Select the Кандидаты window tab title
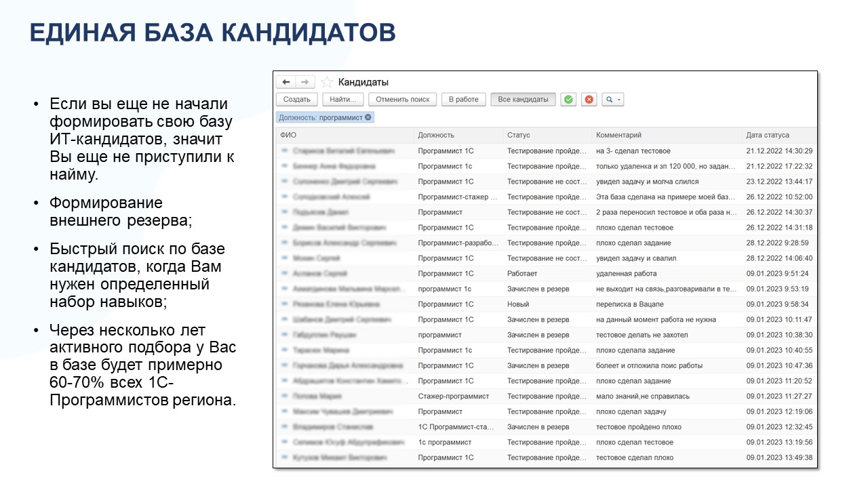 pyautogui.click(x=363, y=81)
